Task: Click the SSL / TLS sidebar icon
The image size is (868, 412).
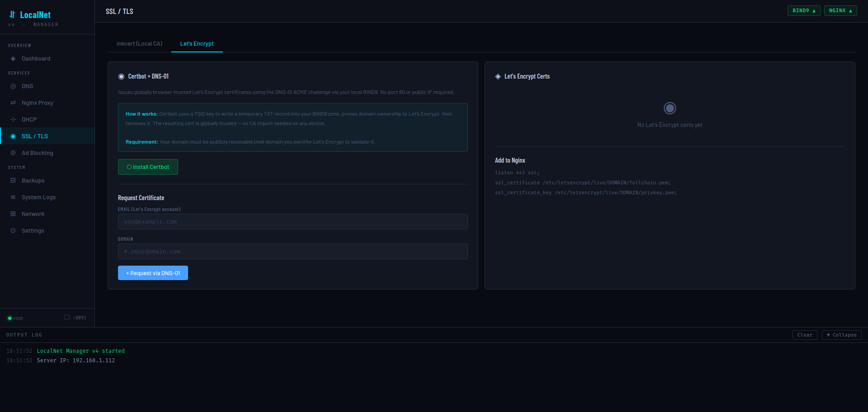Action: click(13, 136)
